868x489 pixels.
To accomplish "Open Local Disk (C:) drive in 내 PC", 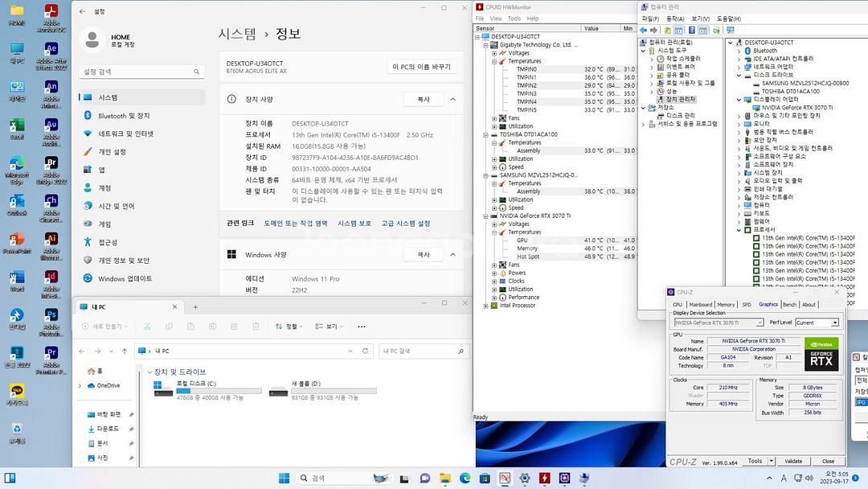I will (x=207, y=390).
